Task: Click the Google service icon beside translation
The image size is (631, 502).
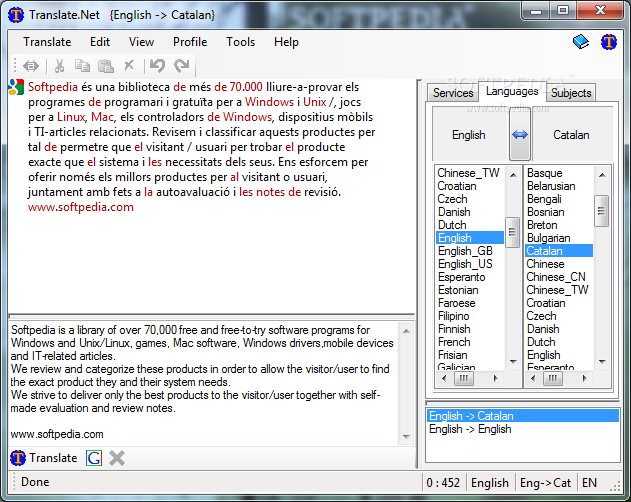Action: coord(16,87)
